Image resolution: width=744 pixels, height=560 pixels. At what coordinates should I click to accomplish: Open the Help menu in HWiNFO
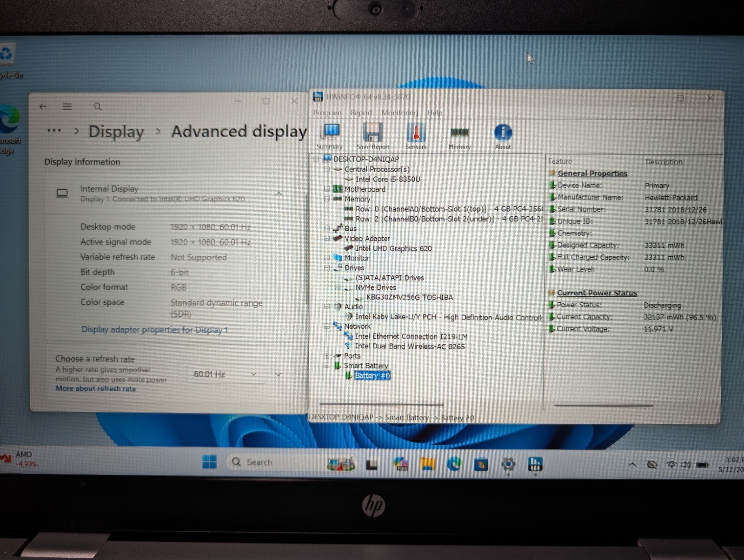point(435,113)
